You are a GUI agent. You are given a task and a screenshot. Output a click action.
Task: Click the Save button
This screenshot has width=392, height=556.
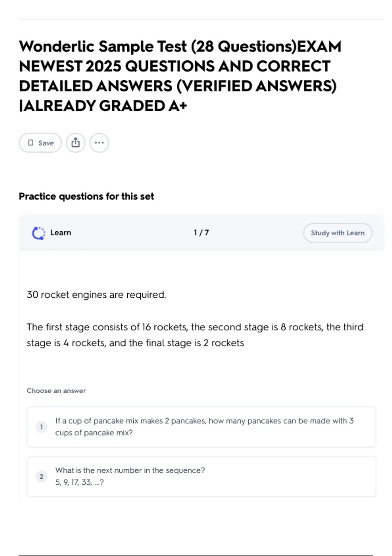(40, 143)
